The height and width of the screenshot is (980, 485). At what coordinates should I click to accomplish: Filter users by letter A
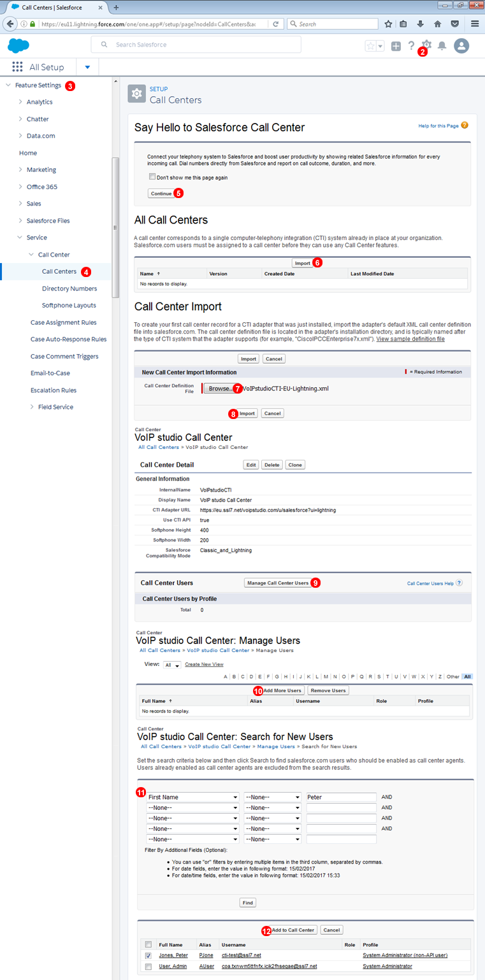coord(225,677)
